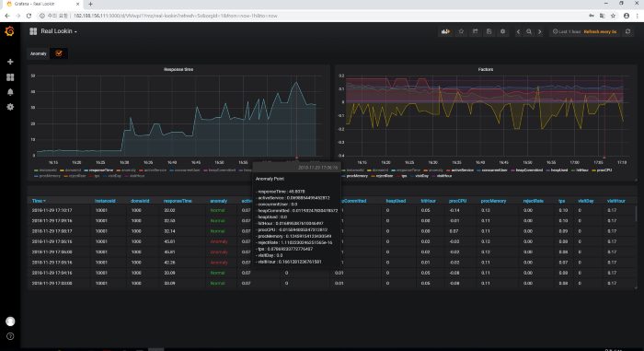Open Chrome profile avatar icon
This screenshot has width=644, height=351.
[627, 16]
